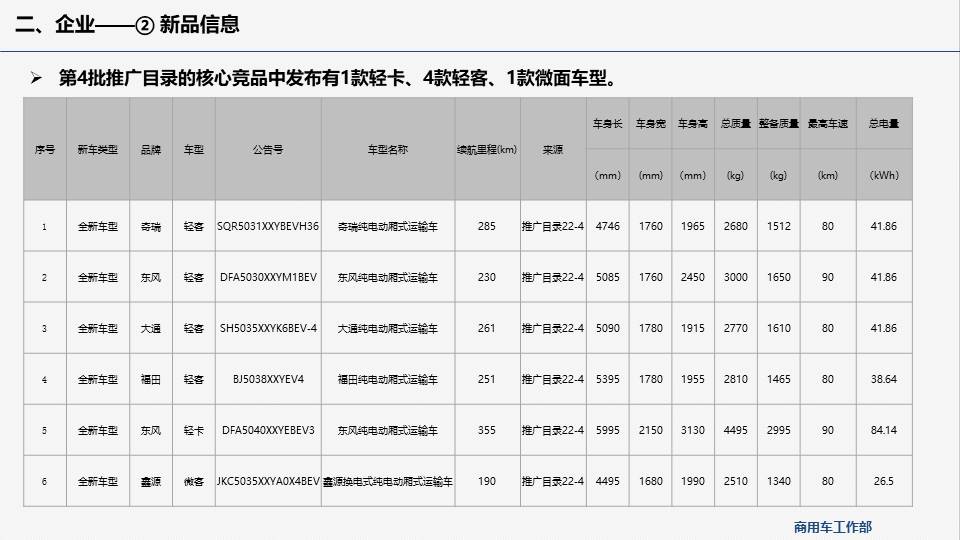This screenshot has height=540, width=960.
Task: Click the curb mass value 1512
Action: (x=778, y=226)
